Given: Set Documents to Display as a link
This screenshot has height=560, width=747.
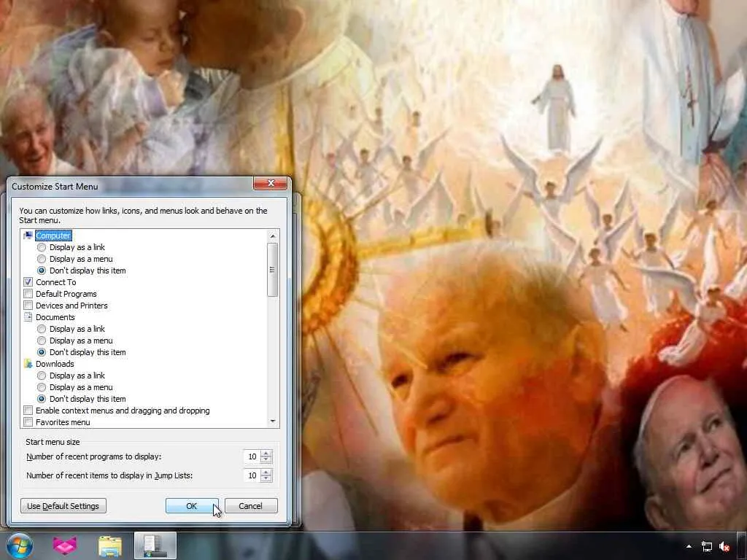Looking at the screenshot, I should coord(42,329).
